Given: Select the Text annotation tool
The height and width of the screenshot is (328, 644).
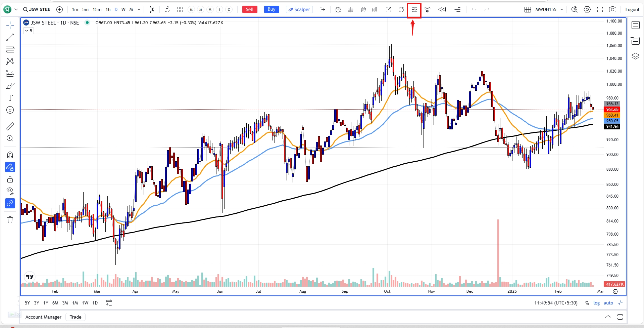Looking at the screenshot, I should click(10, 98).
